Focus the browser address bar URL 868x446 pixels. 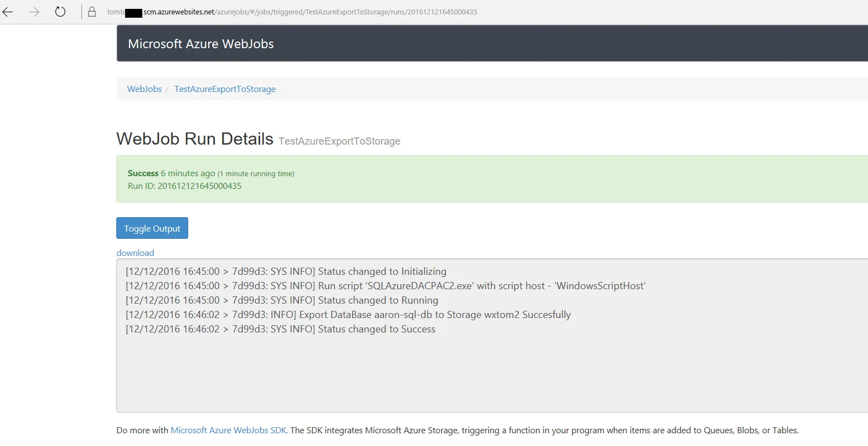[292, 12]
